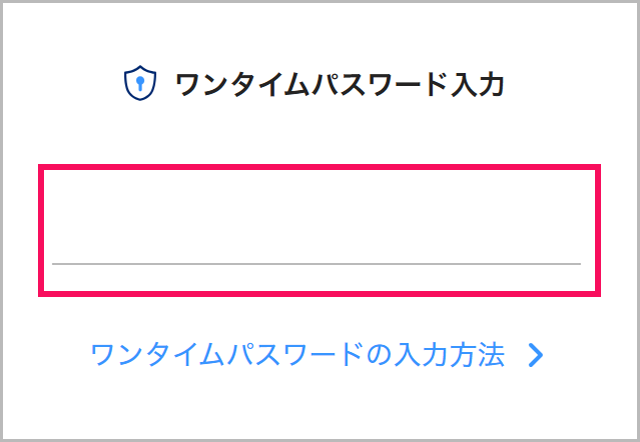
Task: Click the パスワードの portion of the blue link
Action: coord(308,355)
